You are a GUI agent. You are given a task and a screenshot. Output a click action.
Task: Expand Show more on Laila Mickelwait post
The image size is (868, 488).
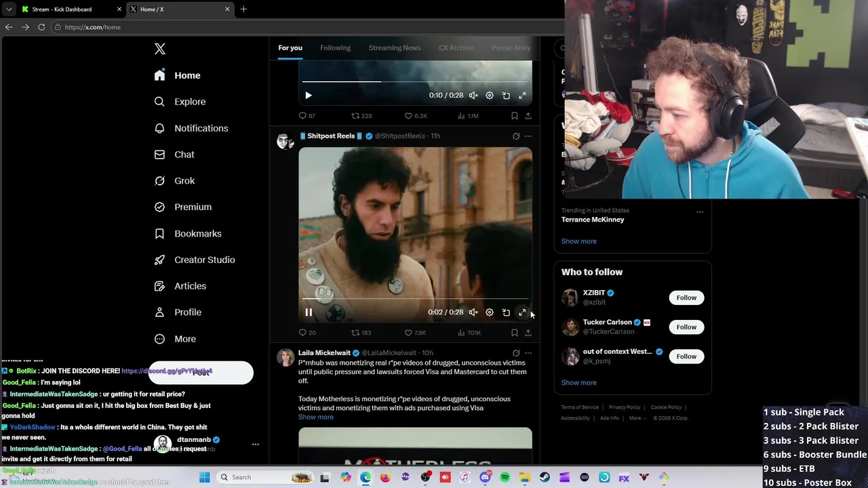316,418
